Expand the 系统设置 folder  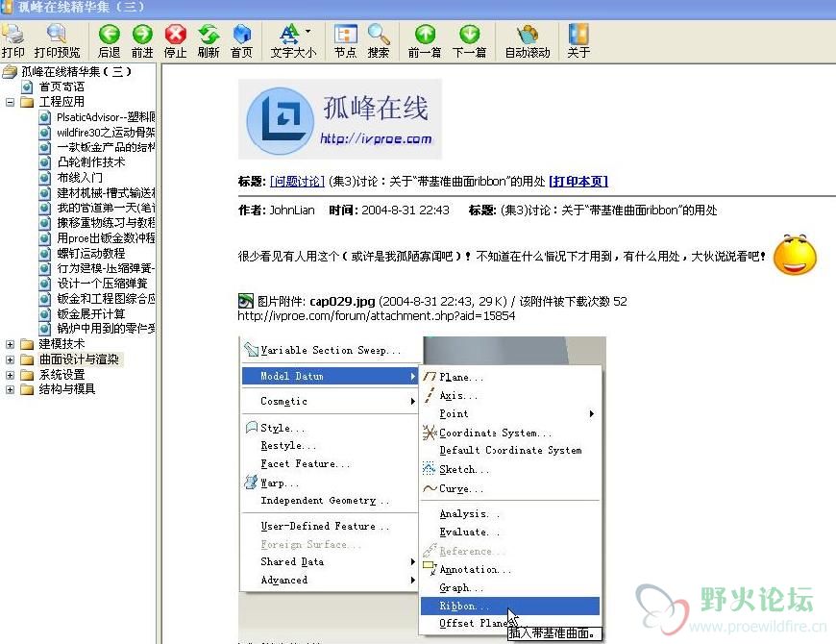click(11, 375)
